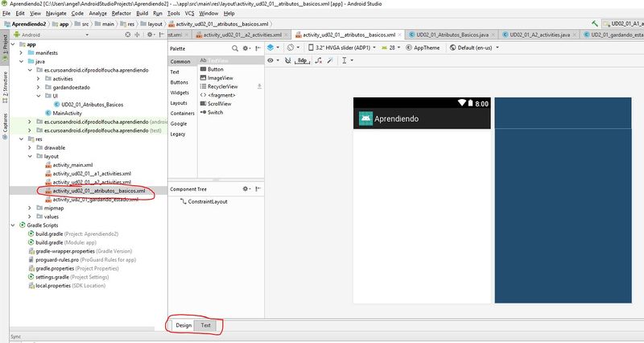Open the Guidelines dropdown icon
The width and height of the screenshot is (644, 343).
point(347,60)
